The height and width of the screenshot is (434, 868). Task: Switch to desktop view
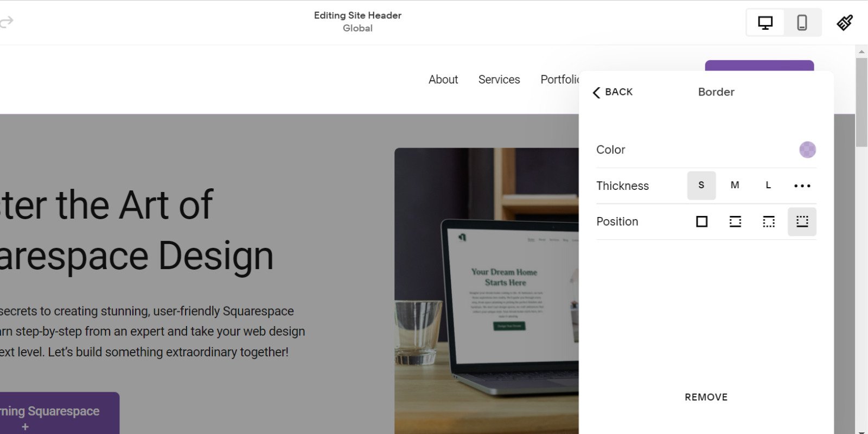(765, 23)
